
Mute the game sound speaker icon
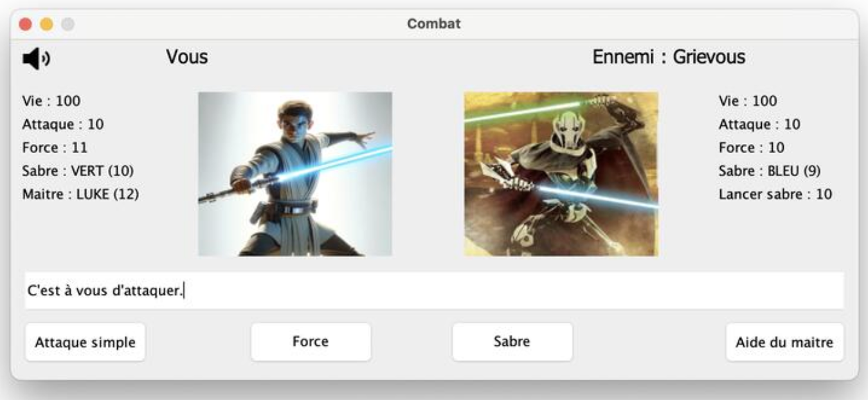[x=36, y=59]
